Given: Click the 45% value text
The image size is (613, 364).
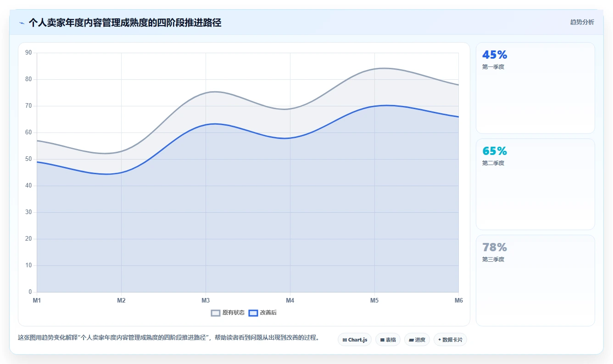Looking at the screenshot, I should [x=495, y=55].
